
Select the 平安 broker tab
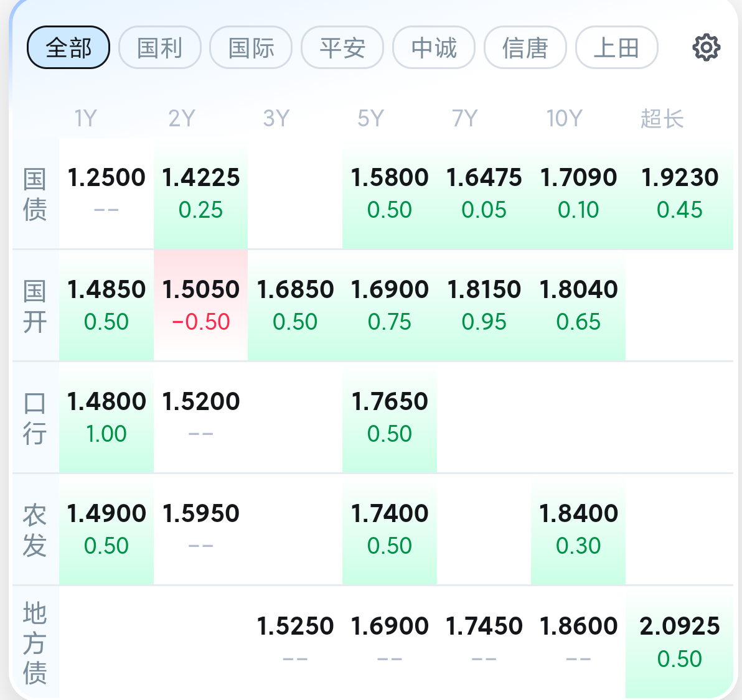click(x=342, y=47)
